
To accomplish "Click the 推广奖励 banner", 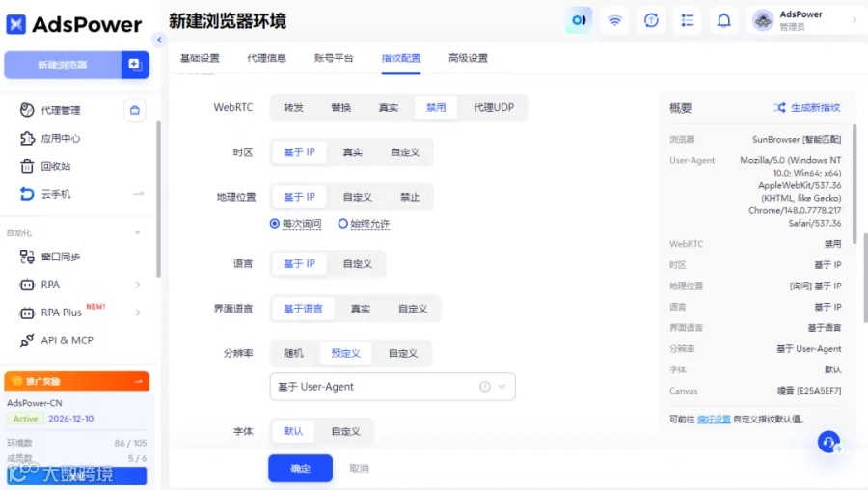I will click(77, 381).
